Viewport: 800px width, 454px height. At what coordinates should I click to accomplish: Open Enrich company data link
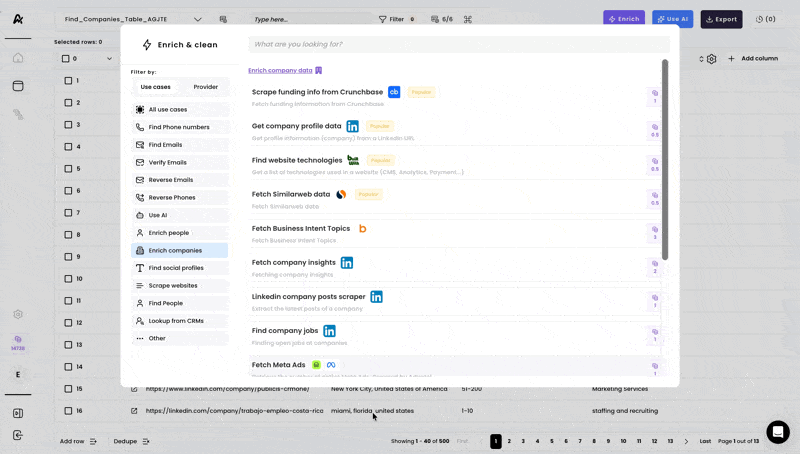click(x=280, y=70)
